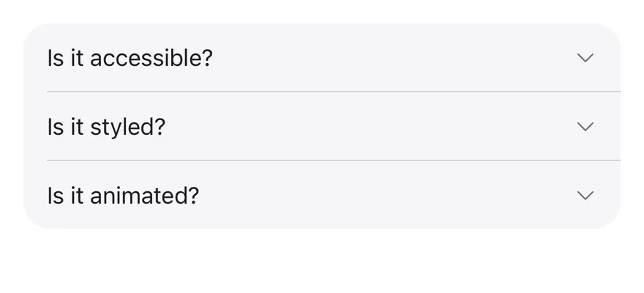Expand the "Is it styled?" accordion item
The image size is (644, 293).
(x=321, y=126)
